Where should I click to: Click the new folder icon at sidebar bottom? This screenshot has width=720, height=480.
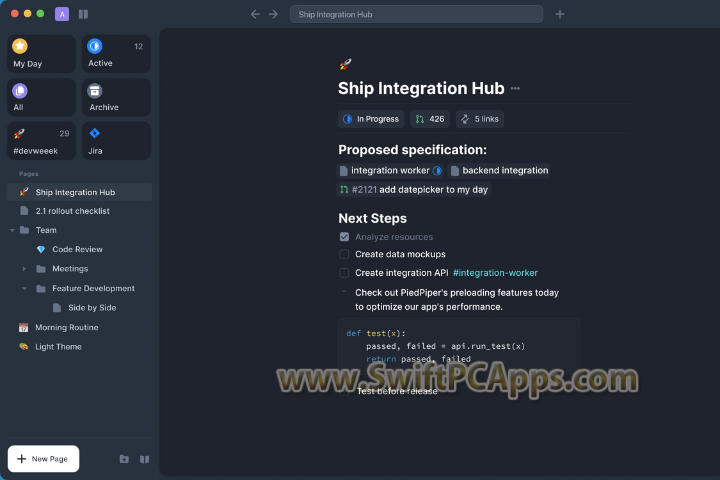(124, 459)
